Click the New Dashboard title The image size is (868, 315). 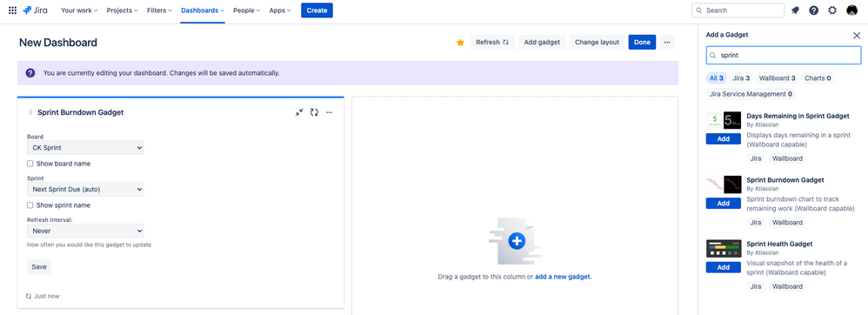coord(58,43)
